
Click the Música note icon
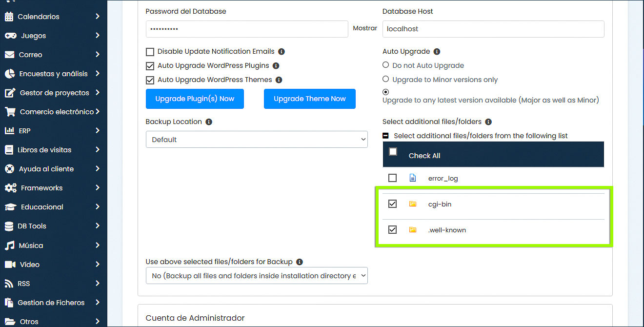click(9, 245)
